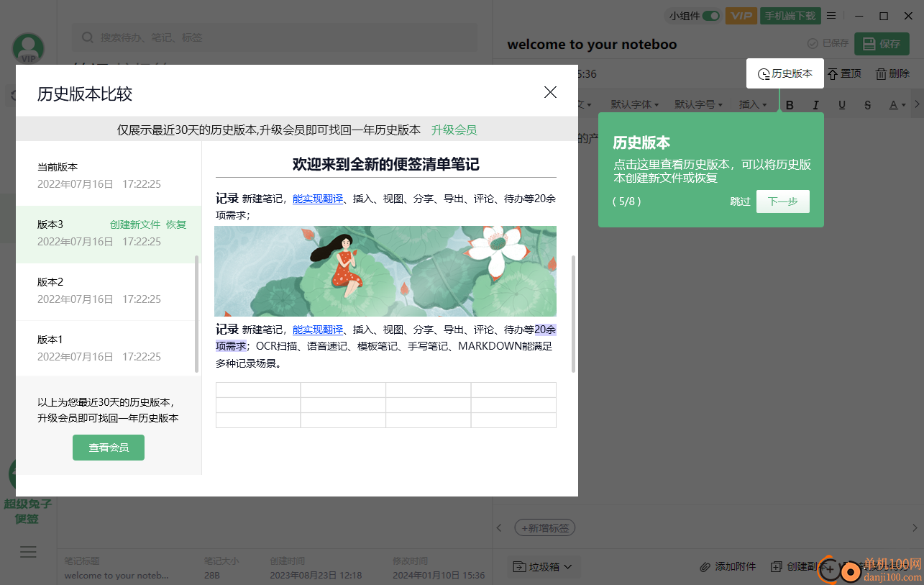Click the version list scrollbar
The width and height of the screenshot is (924, 585).
click(197, 314)
